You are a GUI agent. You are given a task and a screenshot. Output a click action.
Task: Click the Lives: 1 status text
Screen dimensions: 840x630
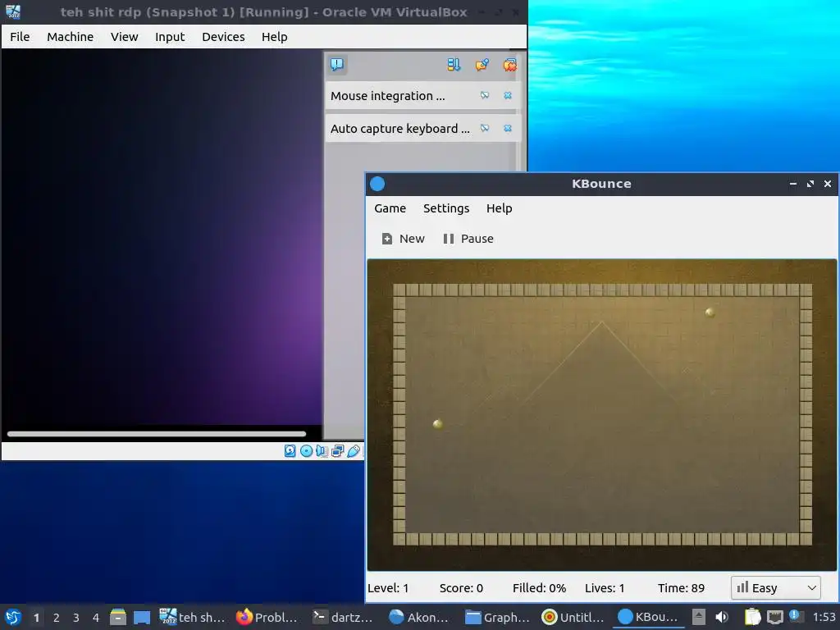click(605, 588)
